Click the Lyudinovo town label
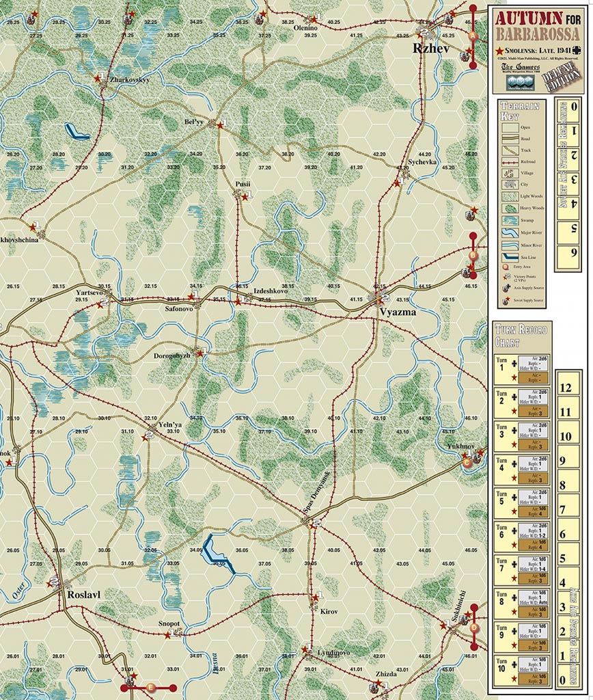Image resolution: width=593 pixels, height=700 pixels. (x=333, y=653)
